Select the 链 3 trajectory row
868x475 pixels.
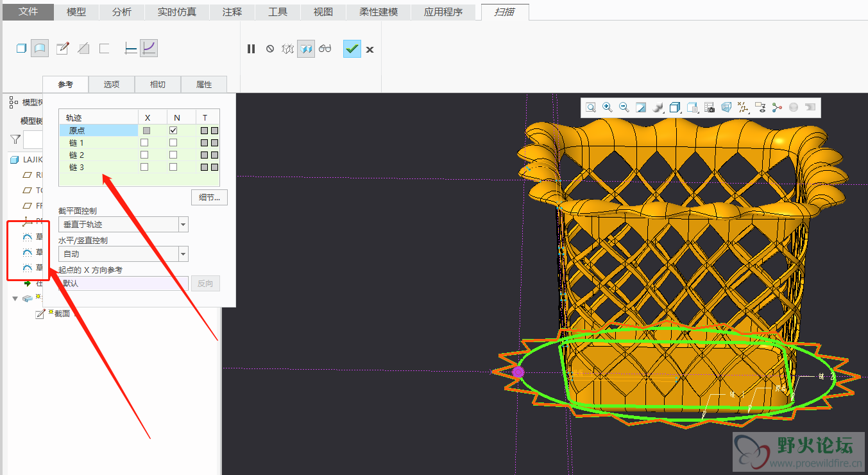[x=99, y=167]
